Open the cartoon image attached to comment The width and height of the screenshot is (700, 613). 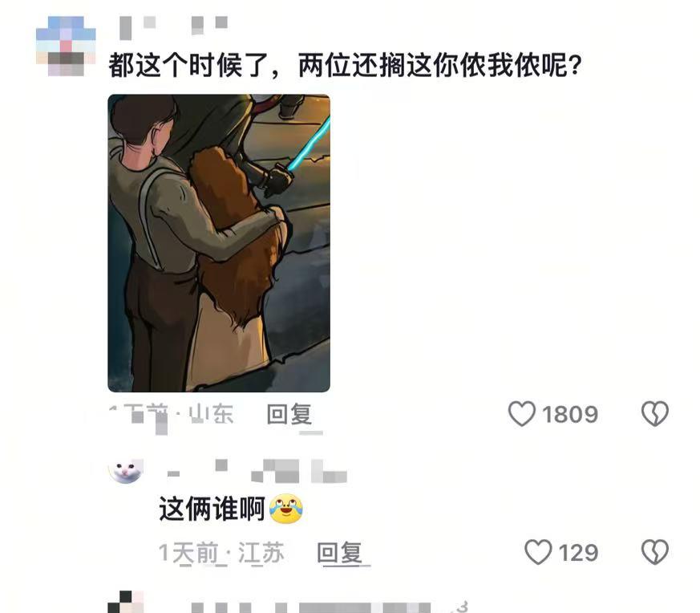pos(219,243)
